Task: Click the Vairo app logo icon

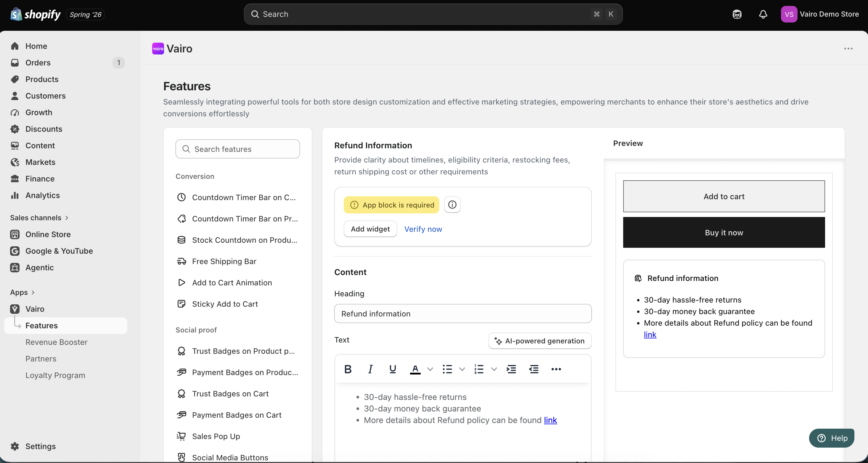Action: (158, 49)
